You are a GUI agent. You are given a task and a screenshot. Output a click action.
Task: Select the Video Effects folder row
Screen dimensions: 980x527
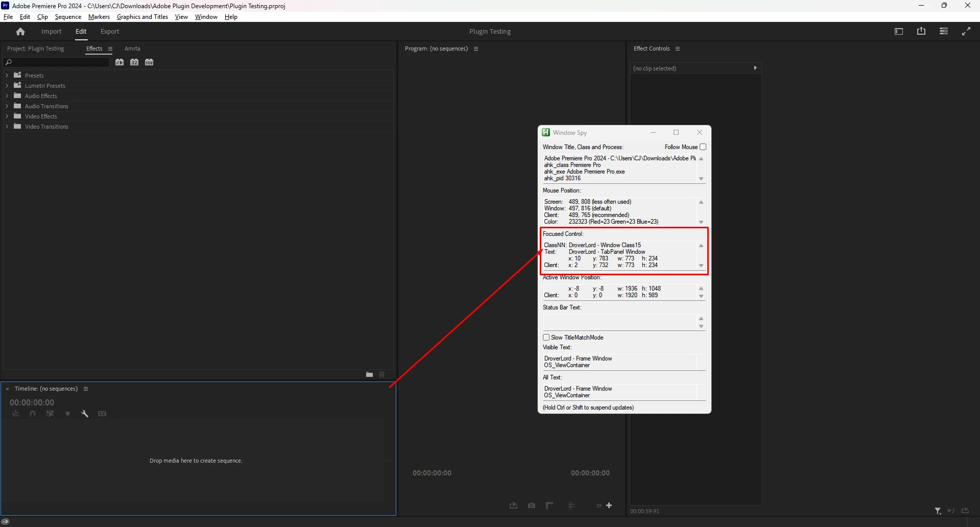click(x=198, y=116)
